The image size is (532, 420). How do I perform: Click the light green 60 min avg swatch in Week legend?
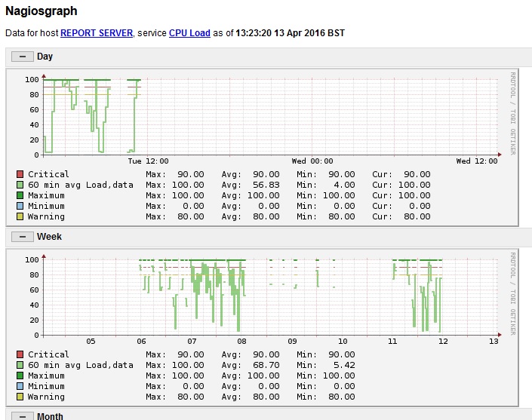pyautogui.click(x=20, y=365)
